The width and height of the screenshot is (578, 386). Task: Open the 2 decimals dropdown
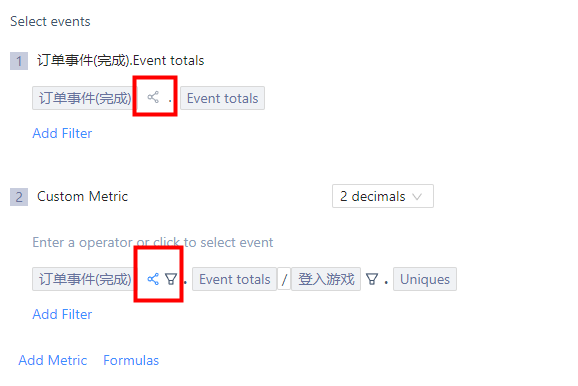383,196
